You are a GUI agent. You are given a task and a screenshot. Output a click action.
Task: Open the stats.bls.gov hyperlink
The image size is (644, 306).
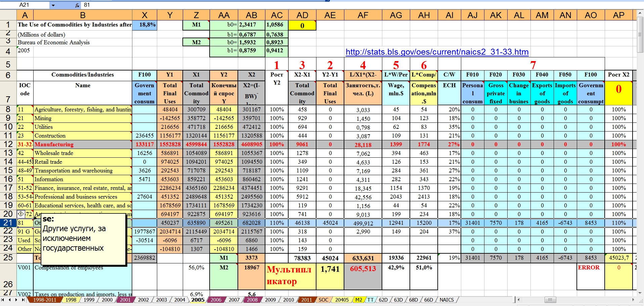[437, 52]
